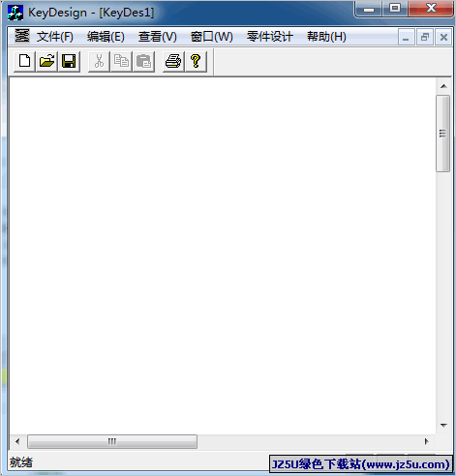
Task: Click the New document toolbar icon
Action: 24,61
